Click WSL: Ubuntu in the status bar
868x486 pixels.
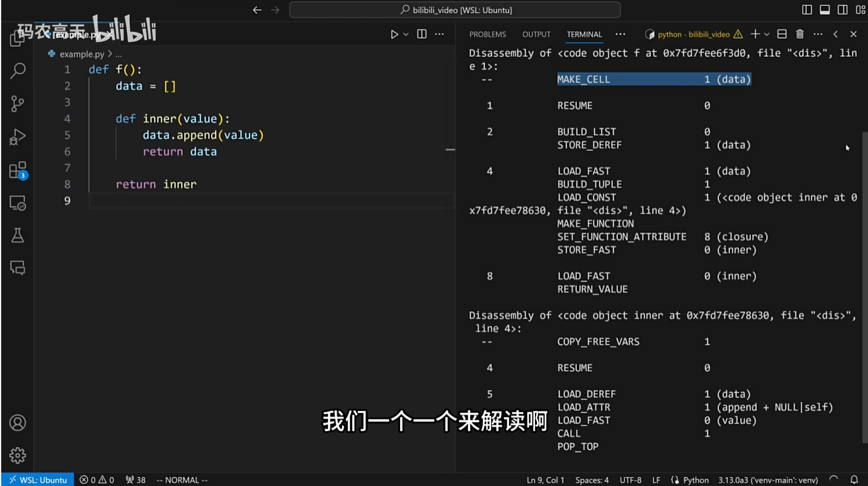click(x=37, y=480)
